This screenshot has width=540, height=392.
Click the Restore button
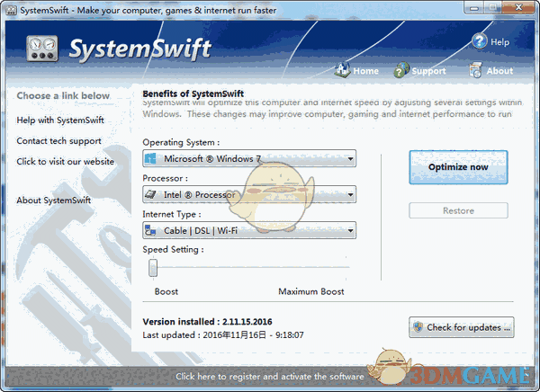pyautogui.click(x=458, y=210)
